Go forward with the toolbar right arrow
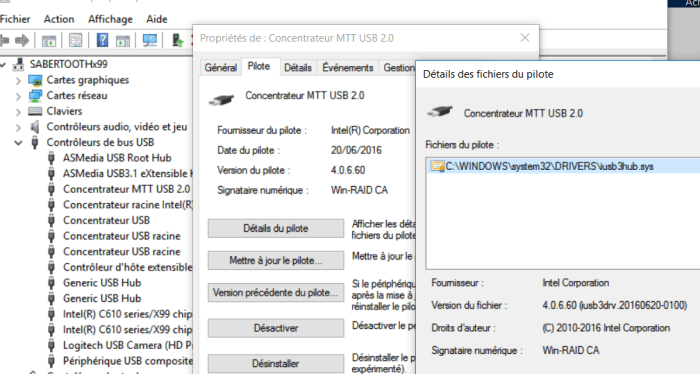The height and width of the screenshot is (374, 700). click(22, 41)
